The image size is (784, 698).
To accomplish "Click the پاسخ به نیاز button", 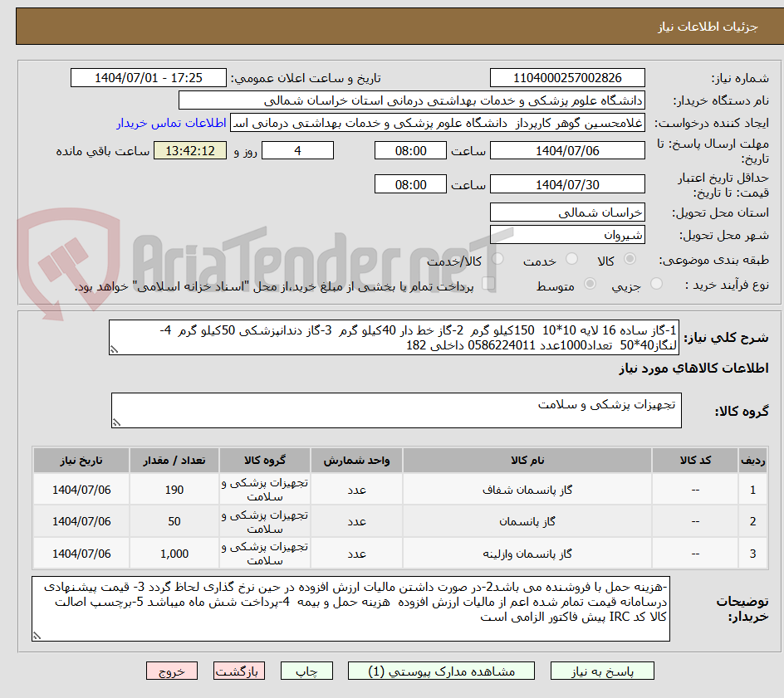I will click(x=602, y=671).
